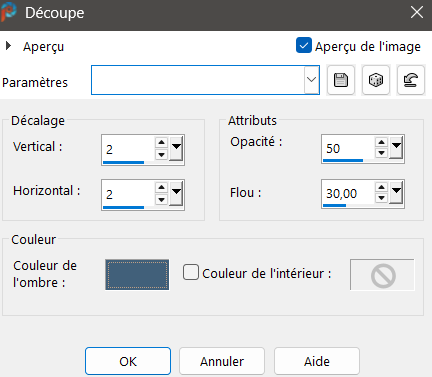432x377 pixels.
Task: Open the Paramètres preset dropdown
Action: pyautogui.click(x=311, y=80)
